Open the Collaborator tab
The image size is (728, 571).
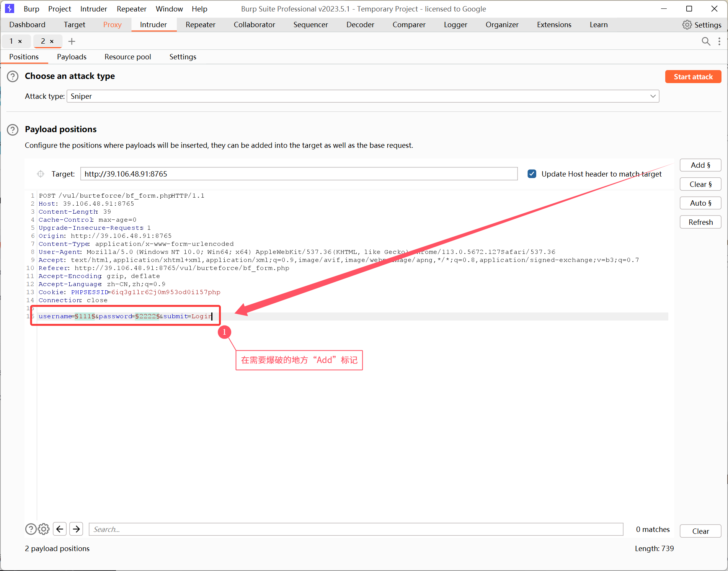tap(255, 25)
